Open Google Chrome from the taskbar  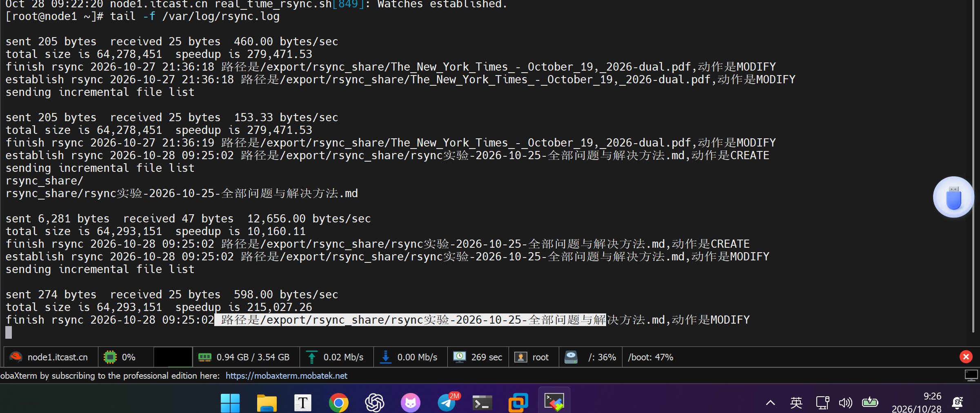tap(339, 403)
